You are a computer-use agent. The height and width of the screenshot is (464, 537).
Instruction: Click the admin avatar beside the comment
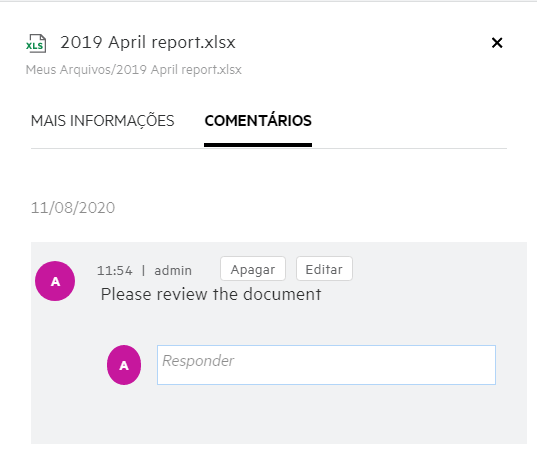[55, 281]
